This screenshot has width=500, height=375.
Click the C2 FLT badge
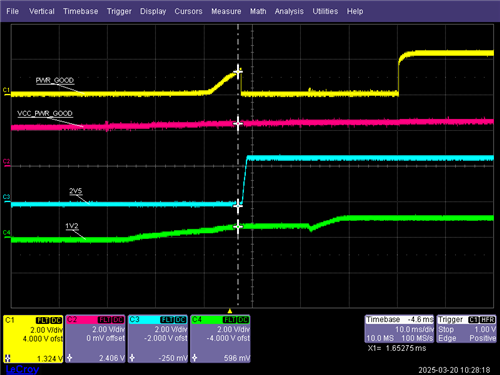pos(105,320)
